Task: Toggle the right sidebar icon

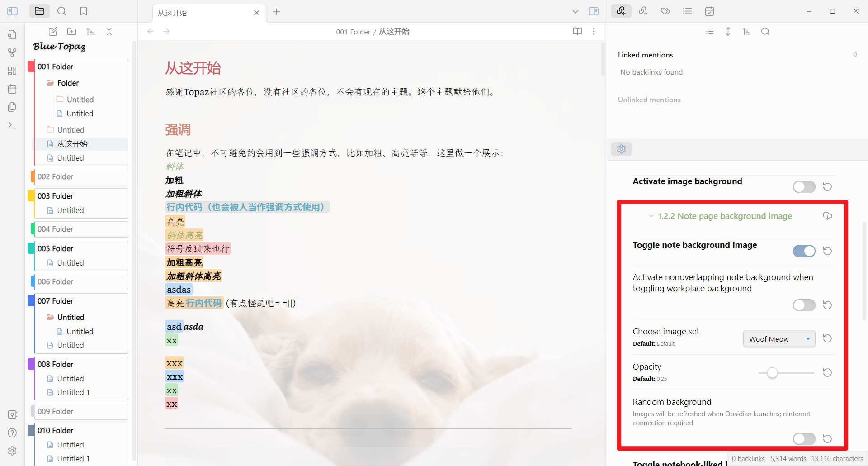Action: pos(594,11)
